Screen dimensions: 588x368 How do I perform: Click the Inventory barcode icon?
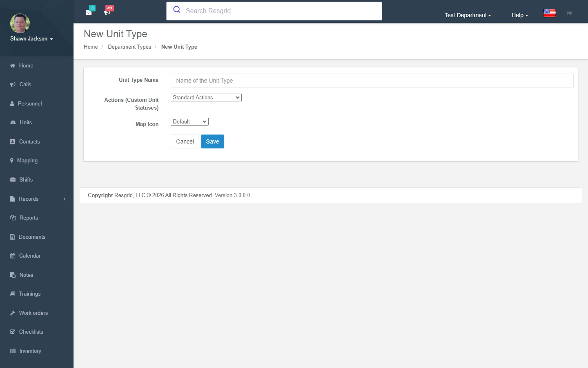(x=13, y=351)
